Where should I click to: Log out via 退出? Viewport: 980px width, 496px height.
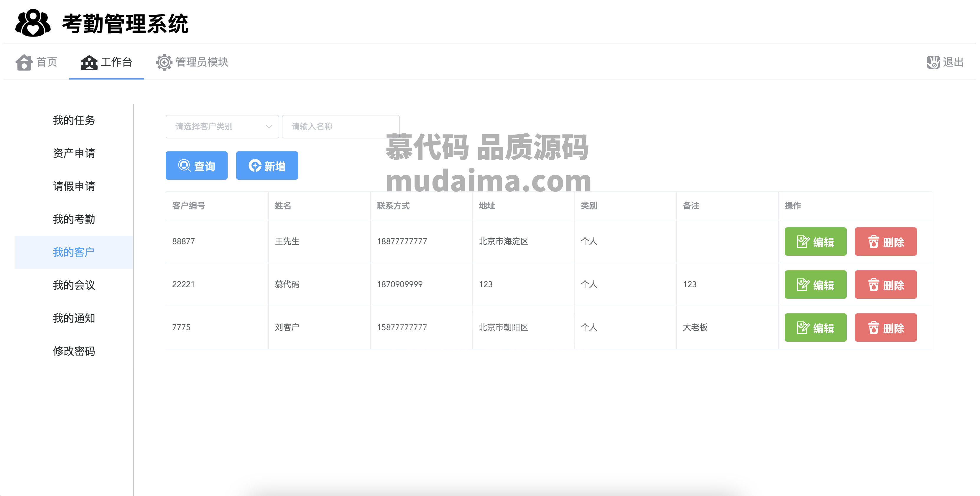click(x=945, y=62)
